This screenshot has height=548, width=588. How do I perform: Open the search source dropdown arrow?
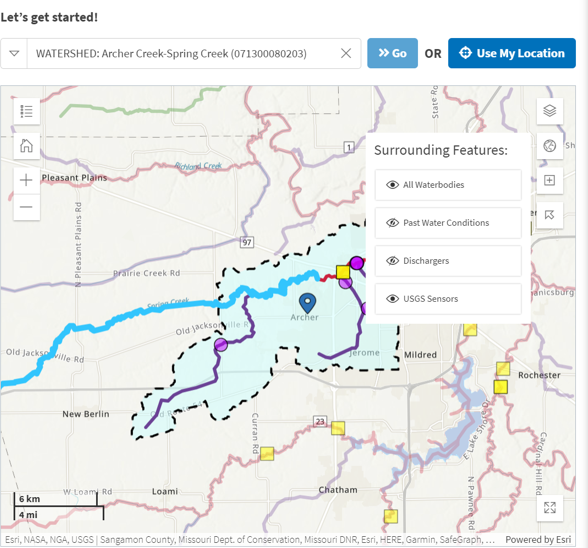coord(14,53)
